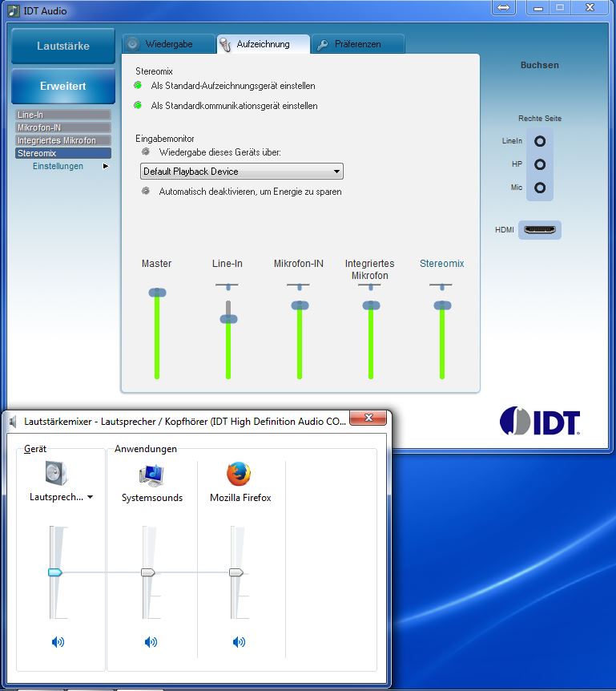This screenshot has width=616, height=691.
Task: Open the Default Playback Device dropdown
Action: pos(241,171)
